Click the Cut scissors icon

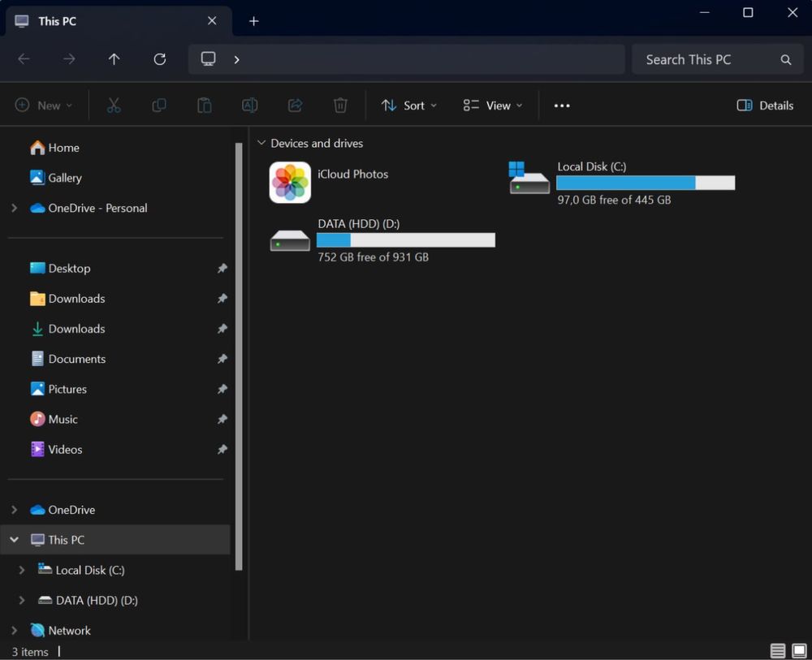tap(114, 106)
